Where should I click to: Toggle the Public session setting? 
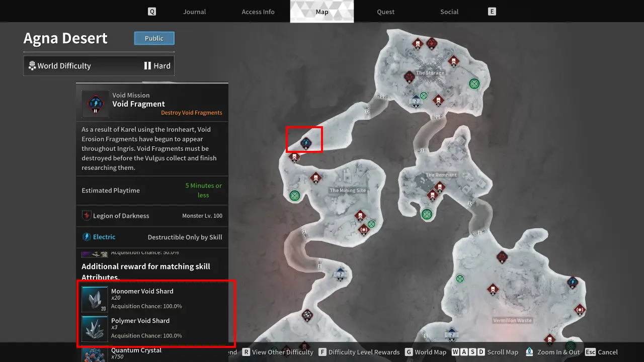[x=154, y=38]
